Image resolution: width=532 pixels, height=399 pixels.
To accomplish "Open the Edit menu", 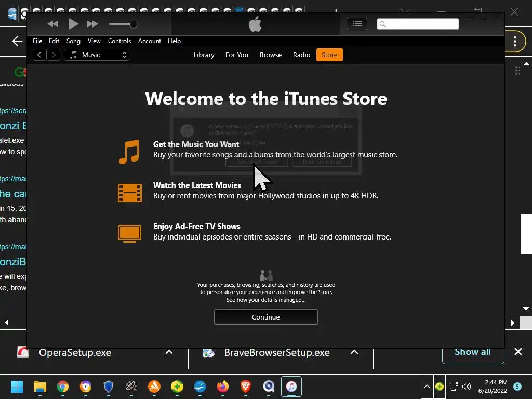I will click(x=54, y=41).
